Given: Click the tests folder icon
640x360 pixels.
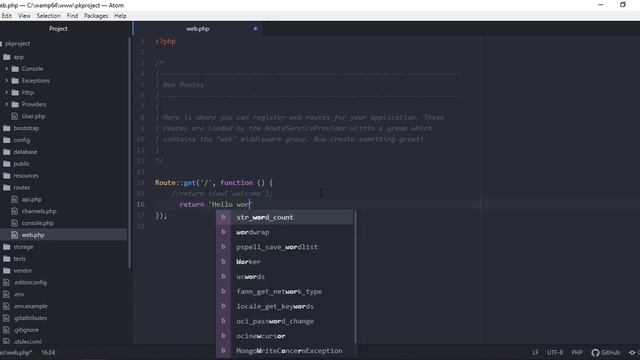Looking at the screenshot, I should (x=7, y=258).
